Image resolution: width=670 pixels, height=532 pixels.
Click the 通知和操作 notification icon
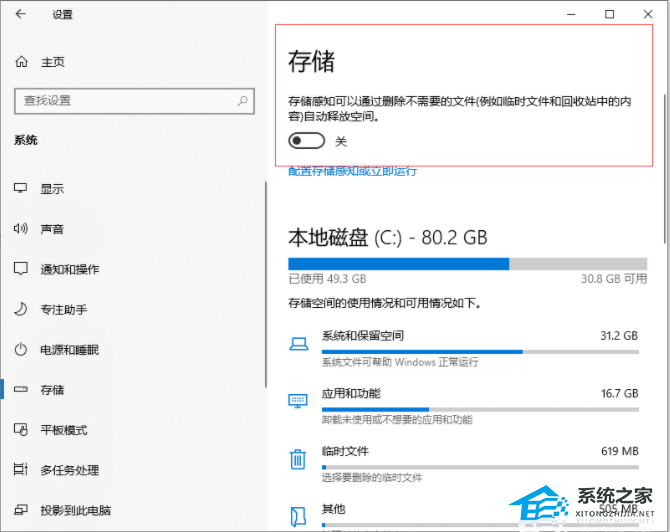click(21, 270)
